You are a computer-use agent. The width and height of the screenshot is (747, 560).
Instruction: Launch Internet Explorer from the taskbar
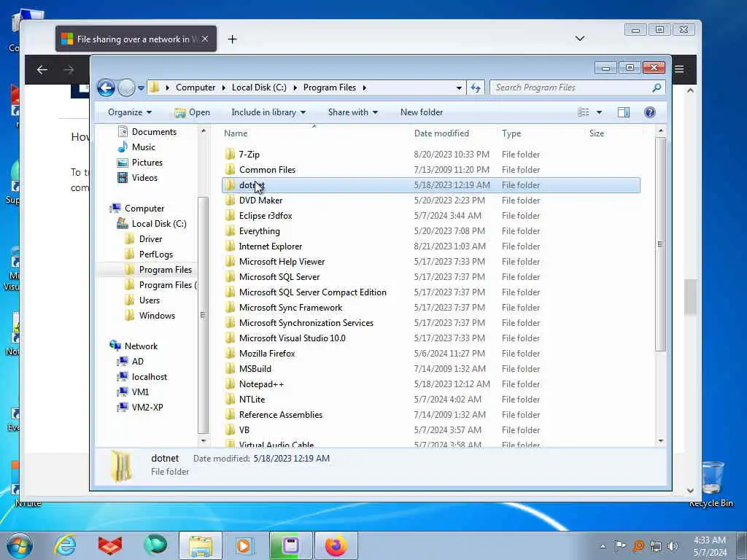pyautogui.click(x=65, y=545)
